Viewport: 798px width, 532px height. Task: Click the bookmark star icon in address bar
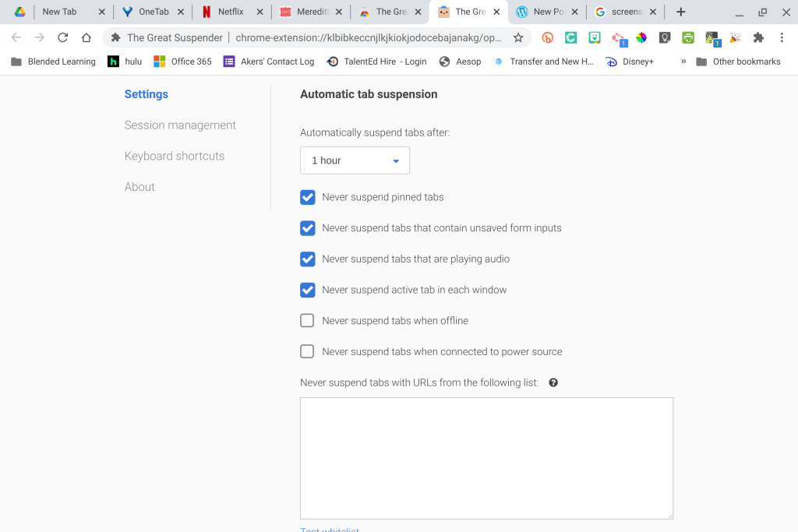(518, 37)
